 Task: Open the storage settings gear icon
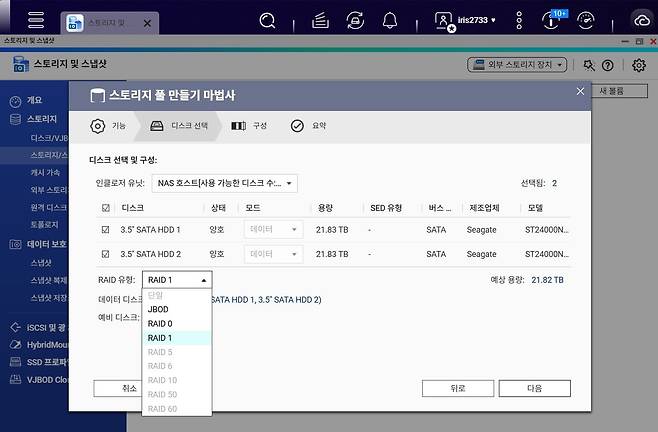[x=639, y=65]
